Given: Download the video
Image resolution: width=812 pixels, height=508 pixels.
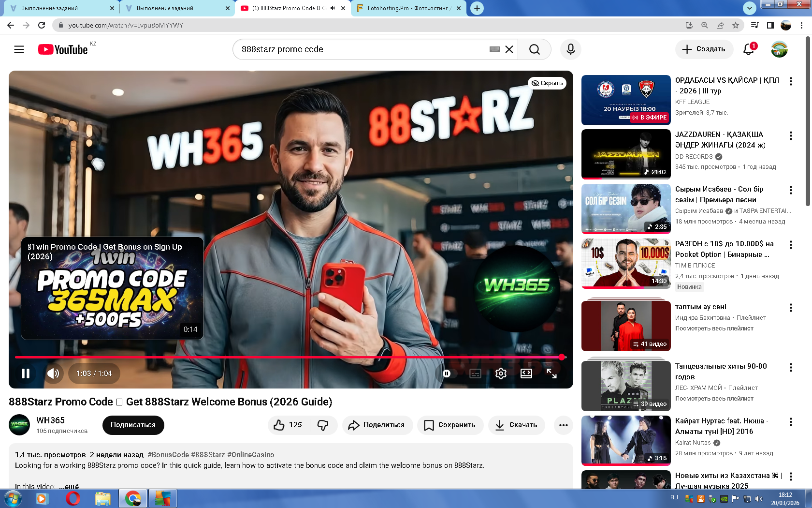Looking at the screenshot, I should (x=517, y=425).
